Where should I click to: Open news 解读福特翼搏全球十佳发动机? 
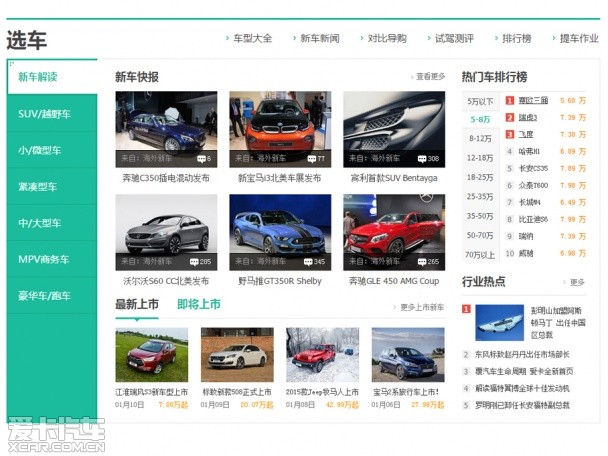pos(522,388)
